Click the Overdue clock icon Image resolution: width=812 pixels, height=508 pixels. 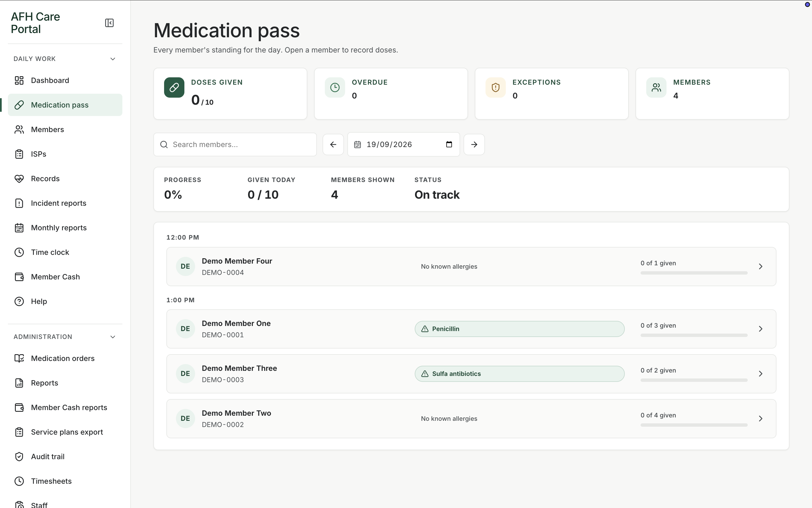click(x=335, y=87)
